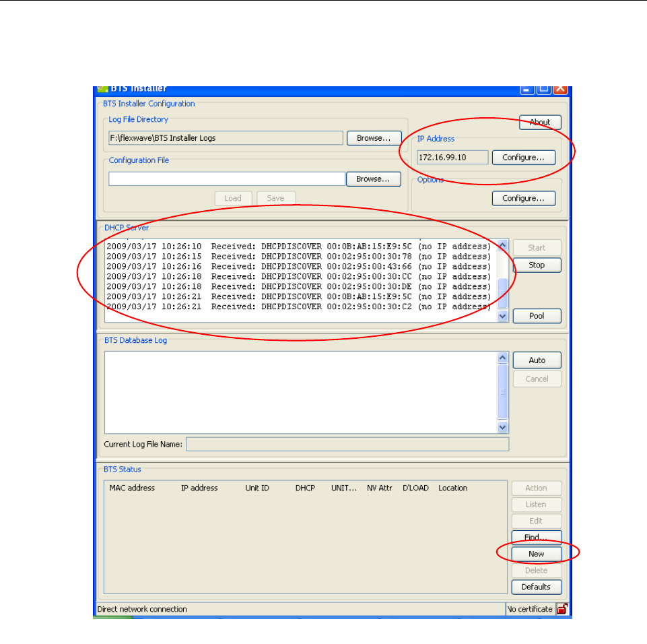This screenshot has height=644, width=647.
Task: Click the NV Attr column header
Action: click(x=379, y=488)
